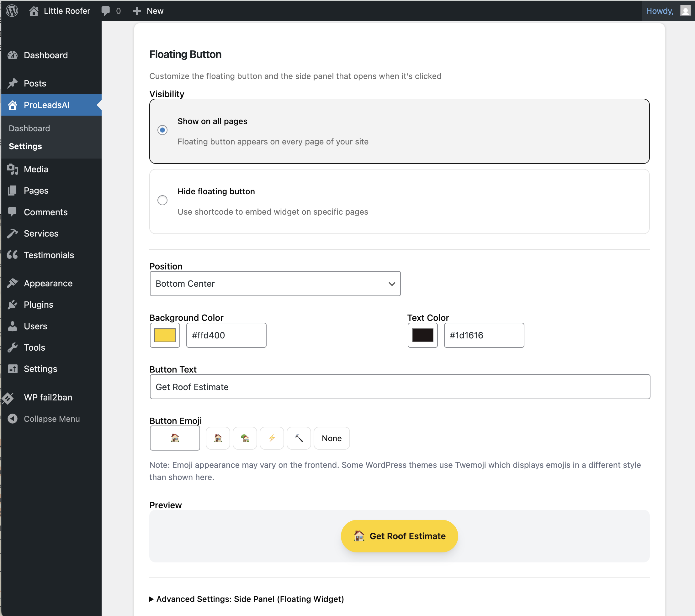The image size is (695, 616).
Task: Select the lightning bolt button emoji
Action: click(271, 438)
